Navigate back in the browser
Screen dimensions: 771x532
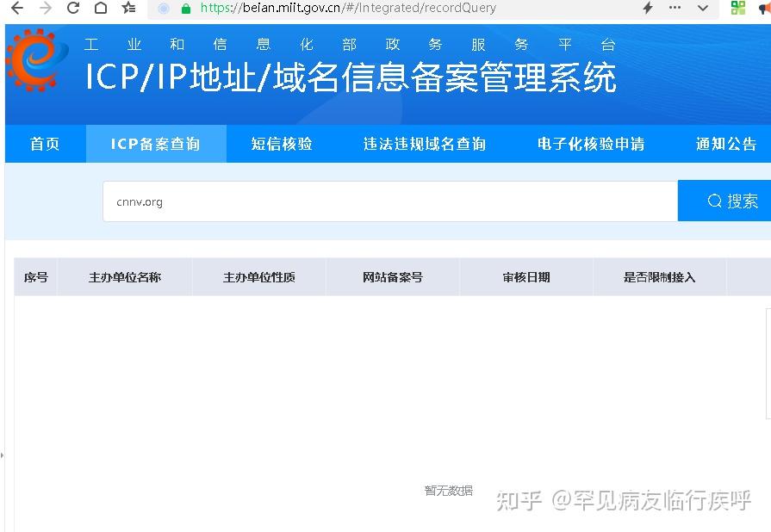16,9
